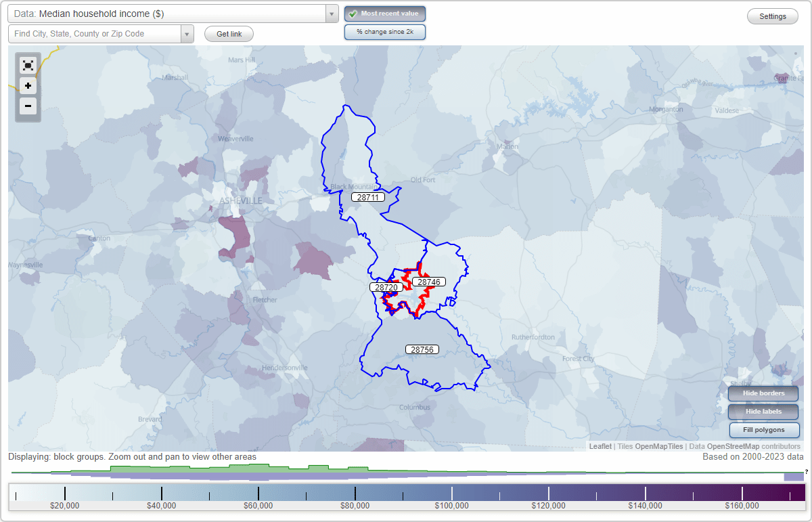Click the Waynesville label on map
This screenshot has height=522, width=812.
[26, 265]
